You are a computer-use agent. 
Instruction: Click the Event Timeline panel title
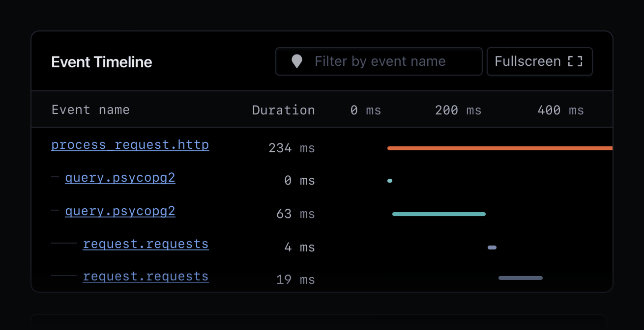pyautogui.click(x=102, y=62)
